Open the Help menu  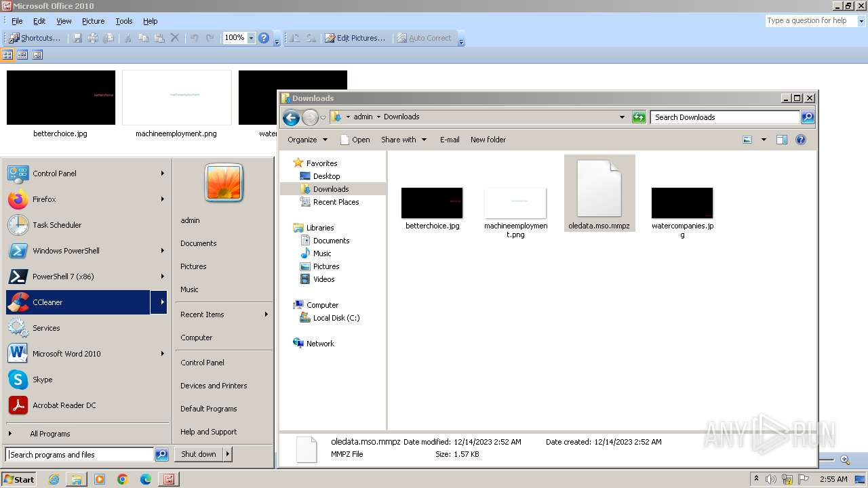click(151, 21)
